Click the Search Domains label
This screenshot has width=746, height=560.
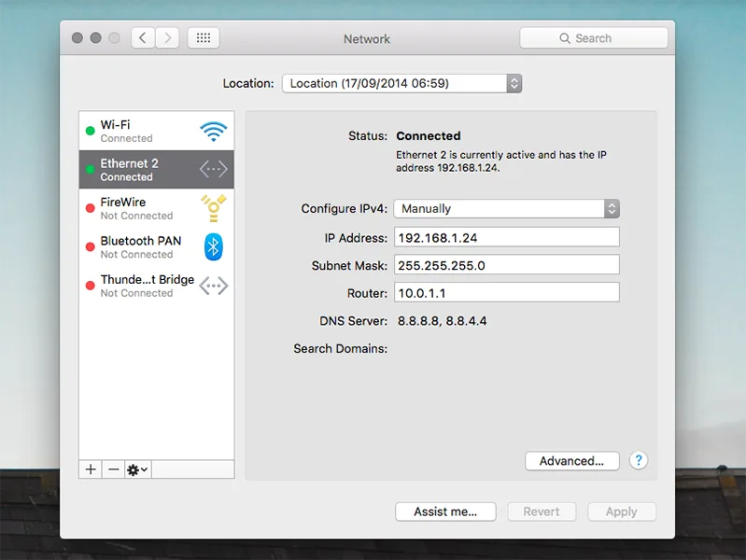coord(341,348)
